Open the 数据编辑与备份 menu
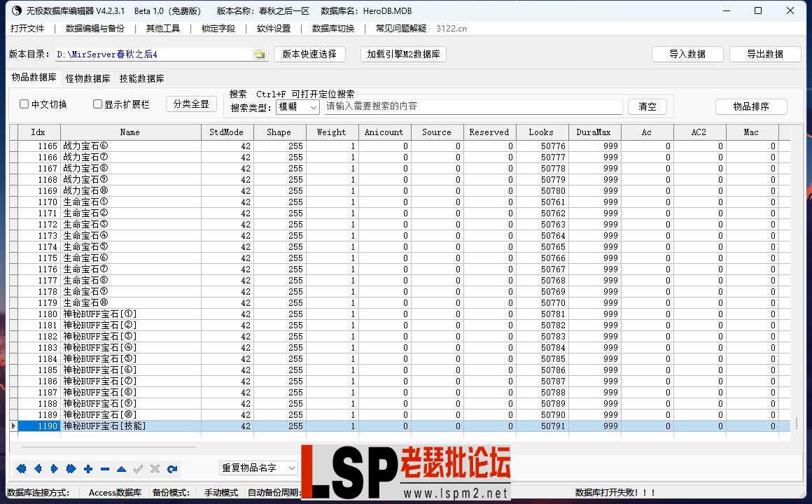This screenshot has height=504, width=812. click(x=94, y=29)
